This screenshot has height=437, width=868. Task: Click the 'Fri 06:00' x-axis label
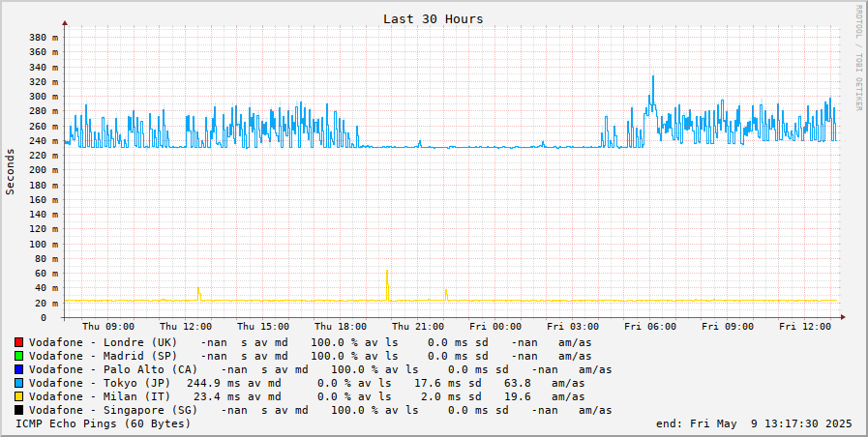coord(650,327)
